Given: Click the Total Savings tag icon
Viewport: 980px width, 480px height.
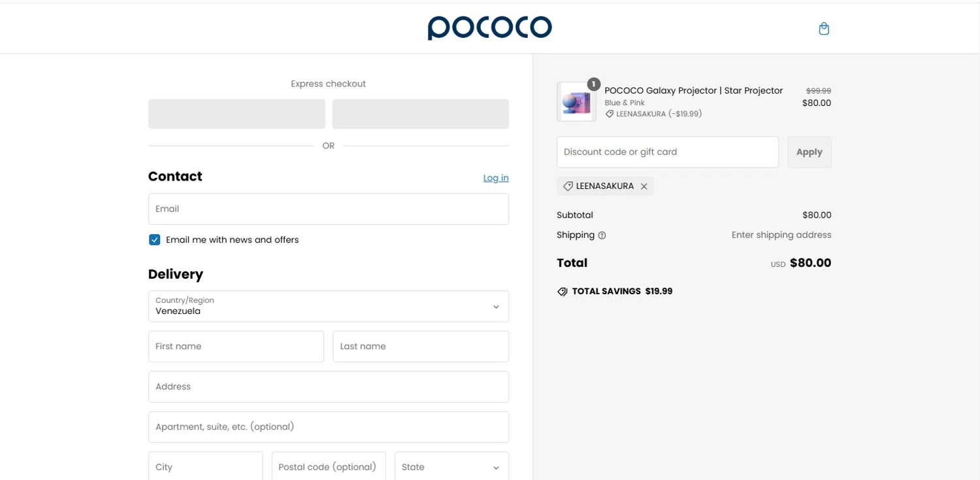Looking at the screenshot, I should [x=563, y=292].
